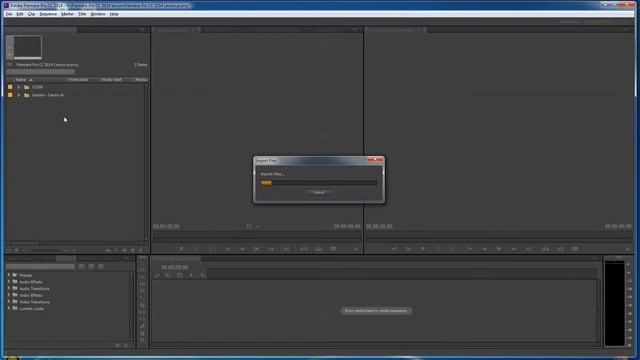The height and width of the screenshot is (360, 640).
Task: Click the Project panel search field
Action: click(40, 72)
